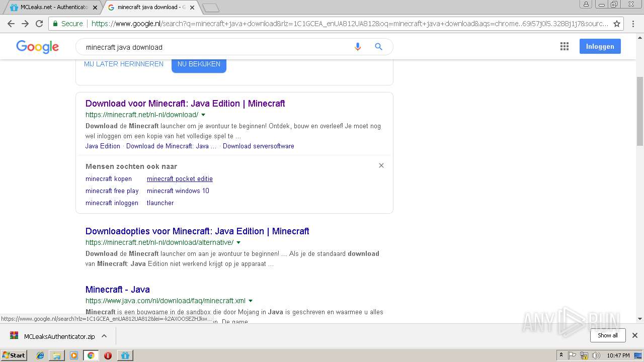Image resolution: width=644 pixels, height=362 pixels.
Task: Search for 'minecraft inloggen'
Action: [x=112, y=203]
